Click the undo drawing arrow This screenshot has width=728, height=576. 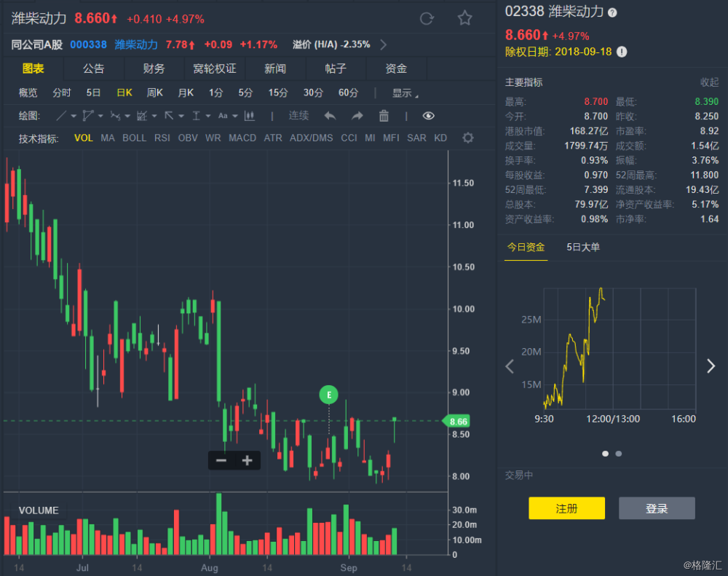click(331, 115)
